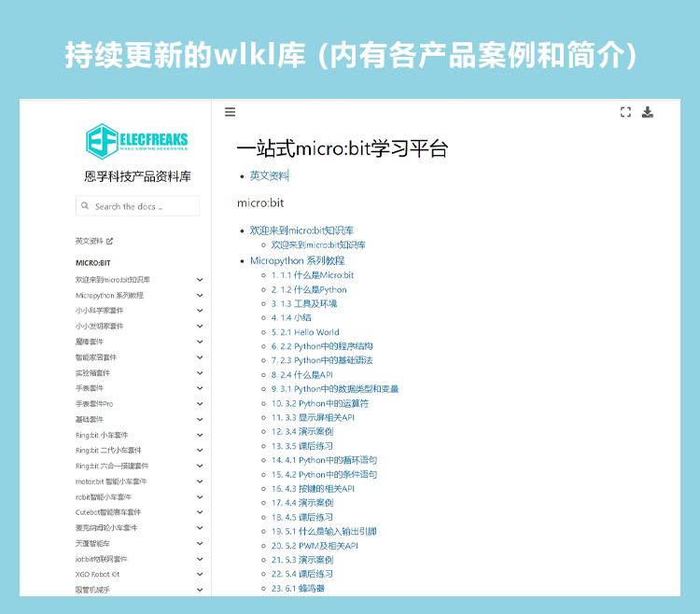Viewport: 700px width, 614px height.
Task: Open link 6.1 蜂鸣器
Action: [298, 589]
